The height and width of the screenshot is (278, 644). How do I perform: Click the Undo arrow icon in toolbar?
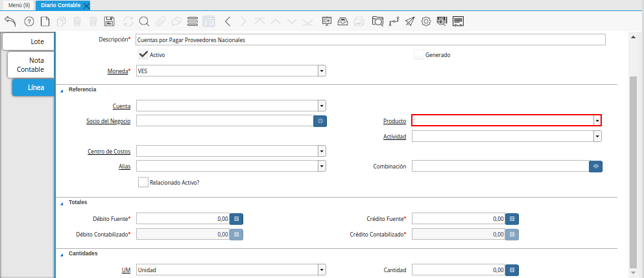[10, 21]
